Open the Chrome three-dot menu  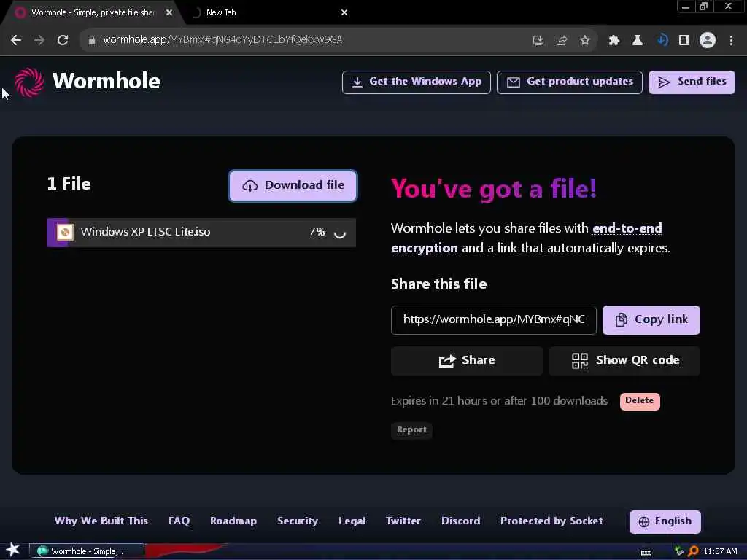click(x=731, y=41)
